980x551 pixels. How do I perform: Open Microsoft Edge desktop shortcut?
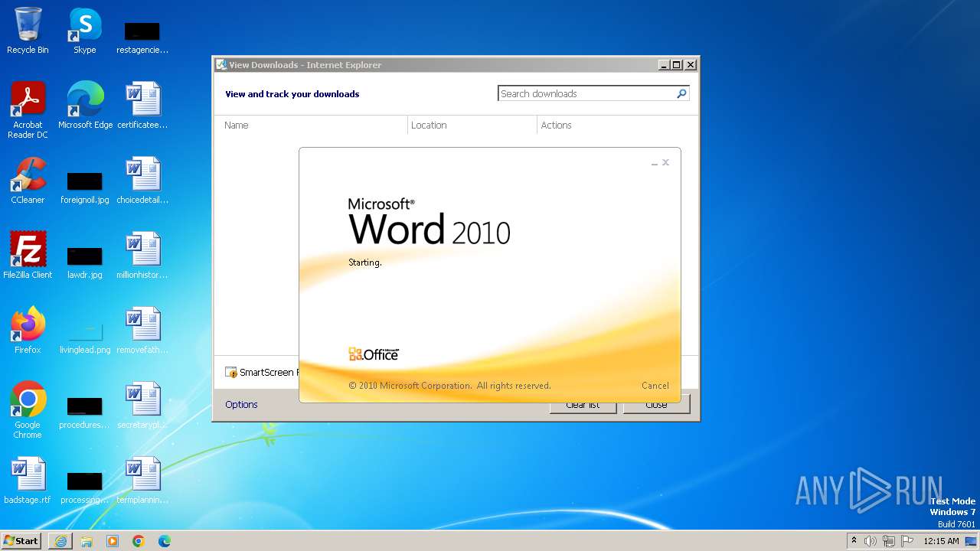[85, 105]
